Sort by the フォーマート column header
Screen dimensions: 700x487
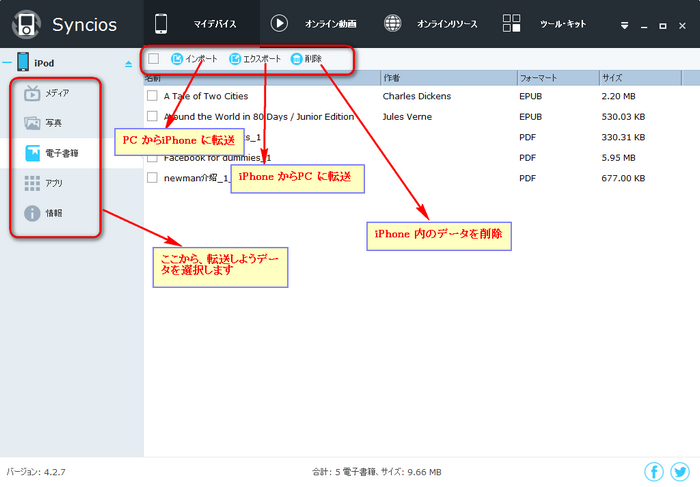click(558, 78)
